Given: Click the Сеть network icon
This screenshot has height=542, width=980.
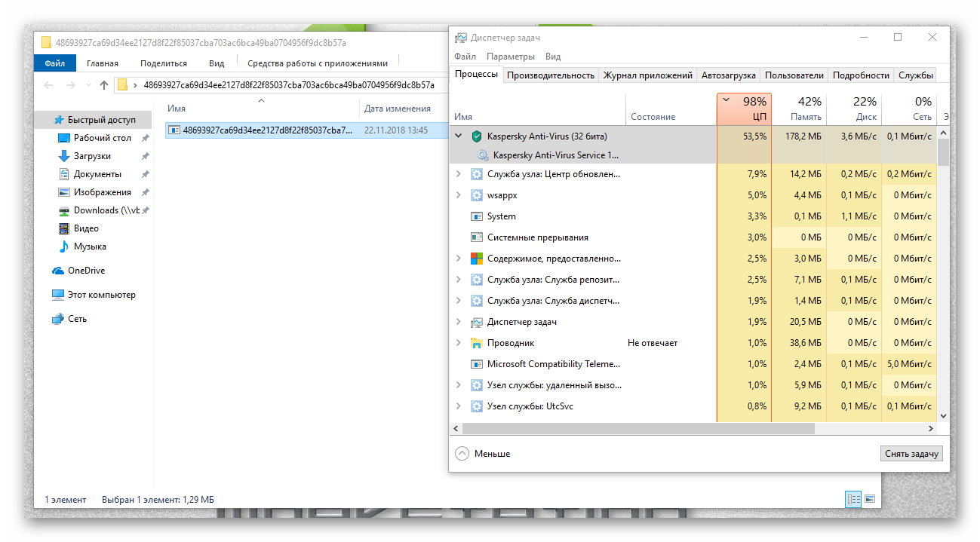Looking at the screenshot, I should point(58,319).
